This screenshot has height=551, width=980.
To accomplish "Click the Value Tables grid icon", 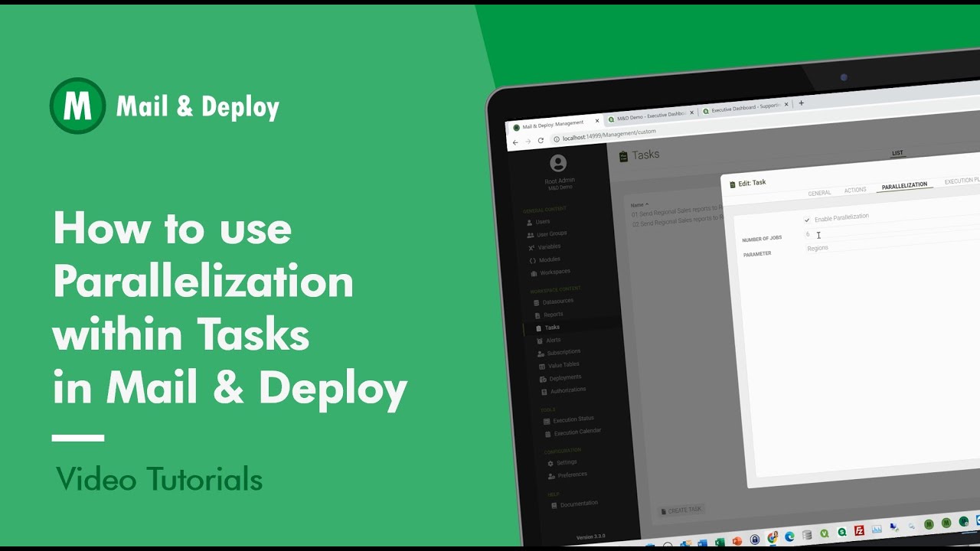I will 542,367.
